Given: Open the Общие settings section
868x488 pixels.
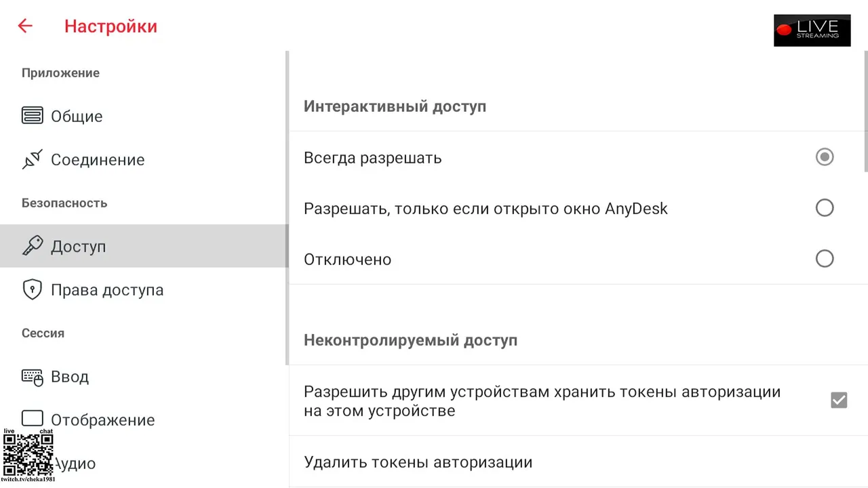Looking at the screenshot, I should pos(77,117).
